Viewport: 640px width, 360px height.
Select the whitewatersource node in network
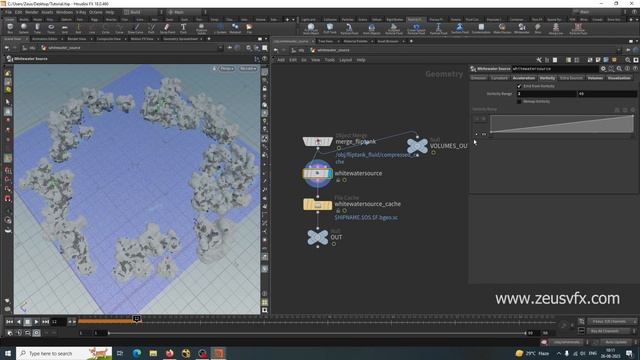(318, 173)
